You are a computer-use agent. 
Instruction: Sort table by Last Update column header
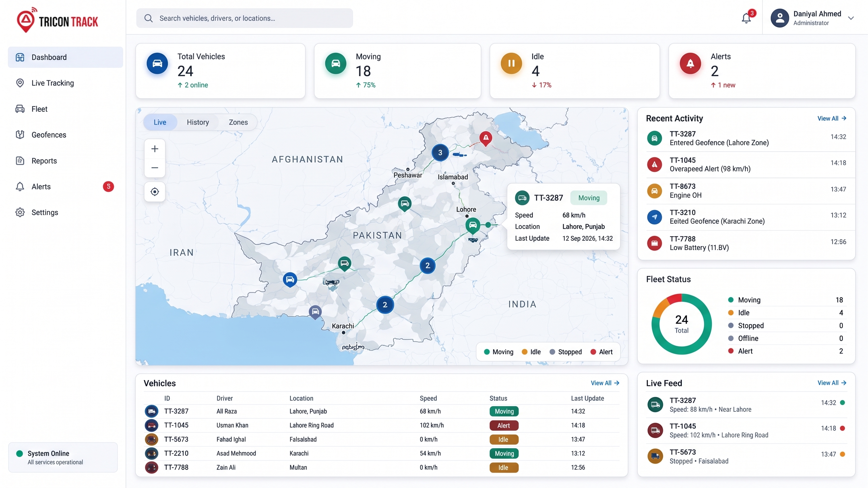coord(587,398)
